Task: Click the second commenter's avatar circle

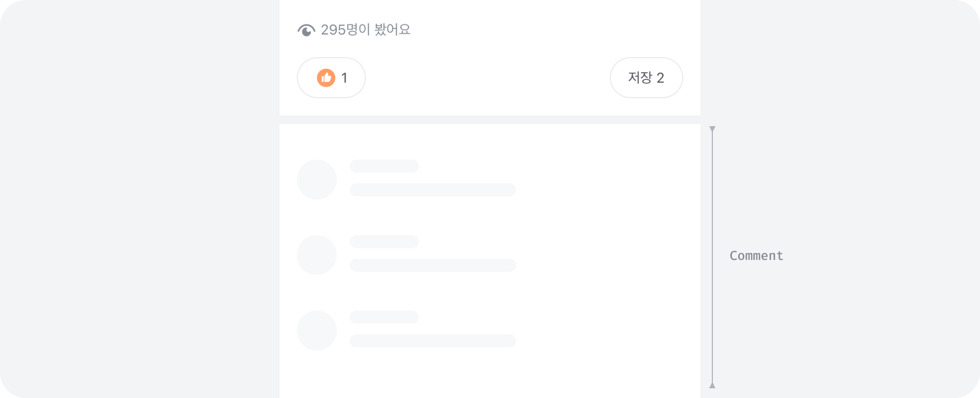Action: (x=317, y=255)
